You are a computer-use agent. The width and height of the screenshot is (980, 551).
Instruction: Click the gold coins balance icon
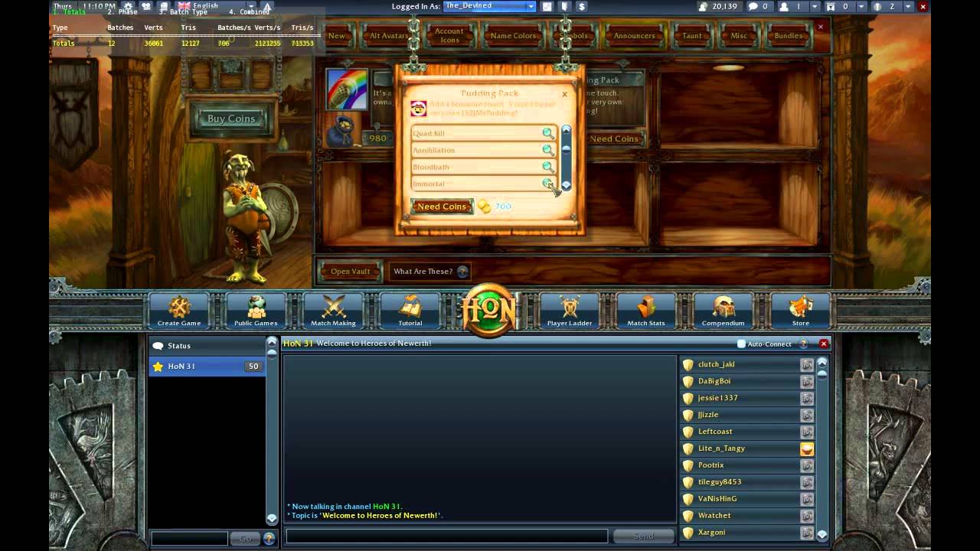tap(703, 6)
